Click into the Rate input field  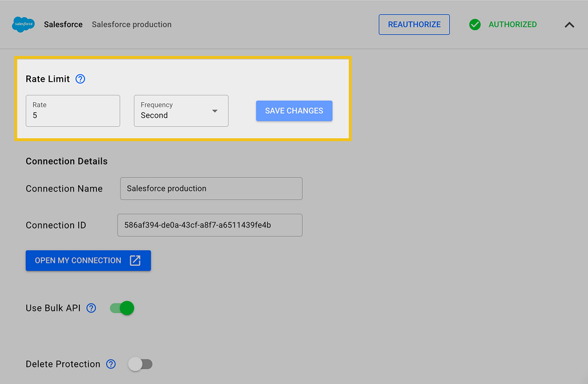click(x=73, y=115)
